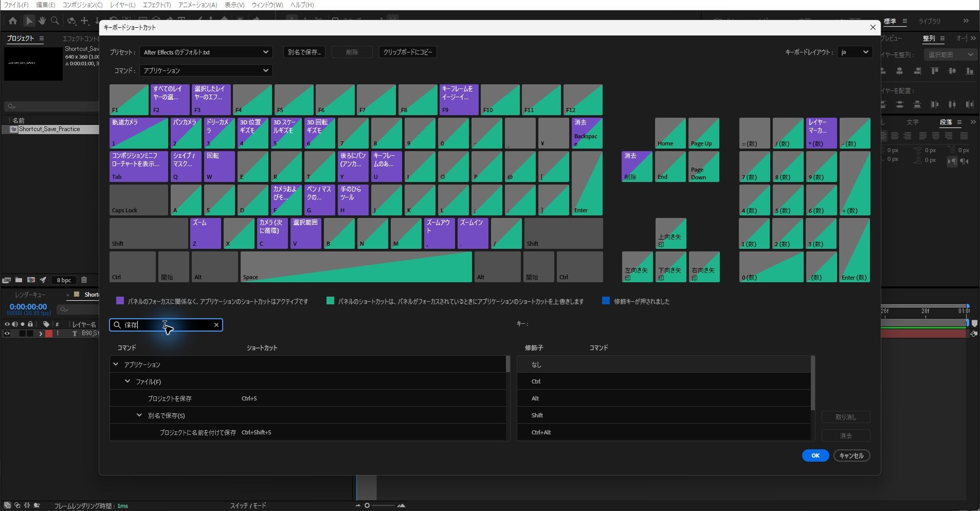Click the クリップボードにコピー button
Image resolution: width=980 pixels, height=511 pixels.
tap(408, 52)
